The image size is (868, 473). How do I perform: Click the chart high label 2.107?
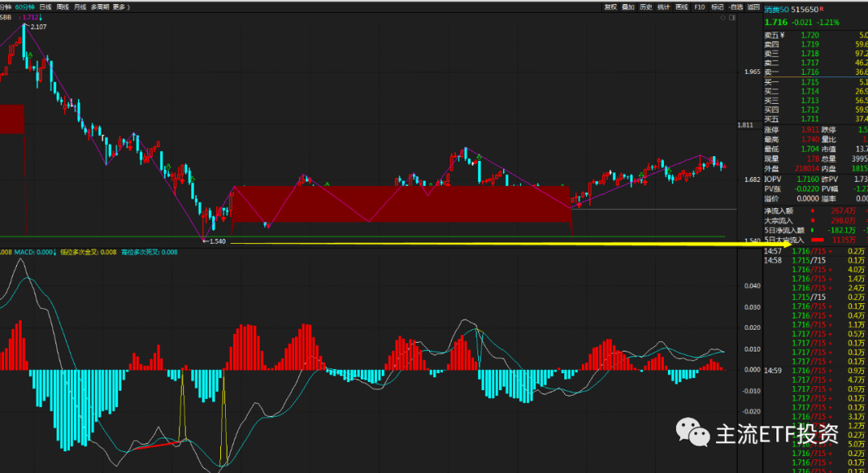point(39,27)
